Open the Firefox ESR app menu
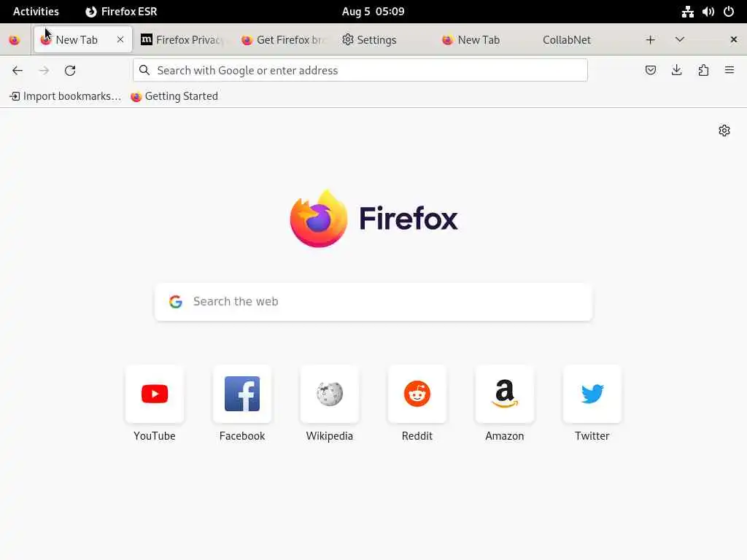The height and width of the screenshot is (560, 747). coord(121,12)
